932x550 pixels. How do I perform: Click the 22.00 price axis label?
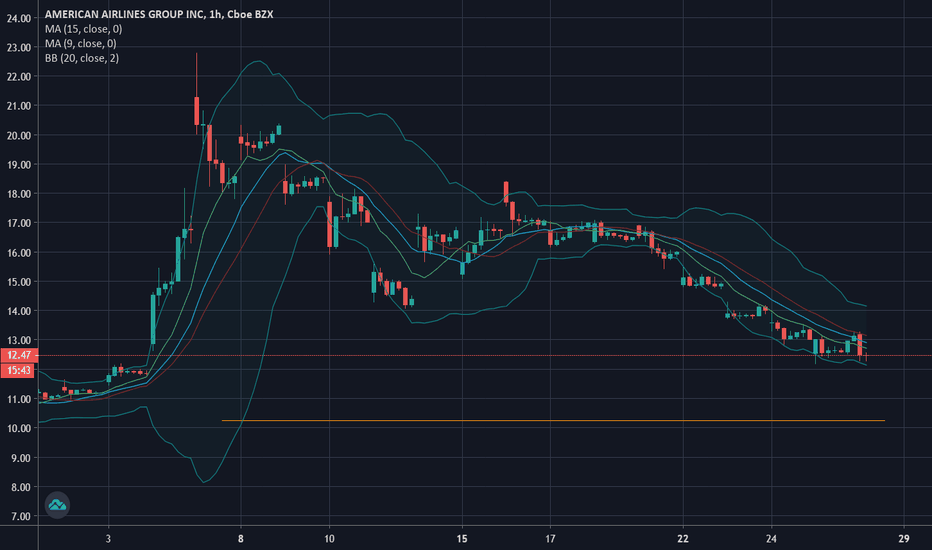[x=19, y=77]
